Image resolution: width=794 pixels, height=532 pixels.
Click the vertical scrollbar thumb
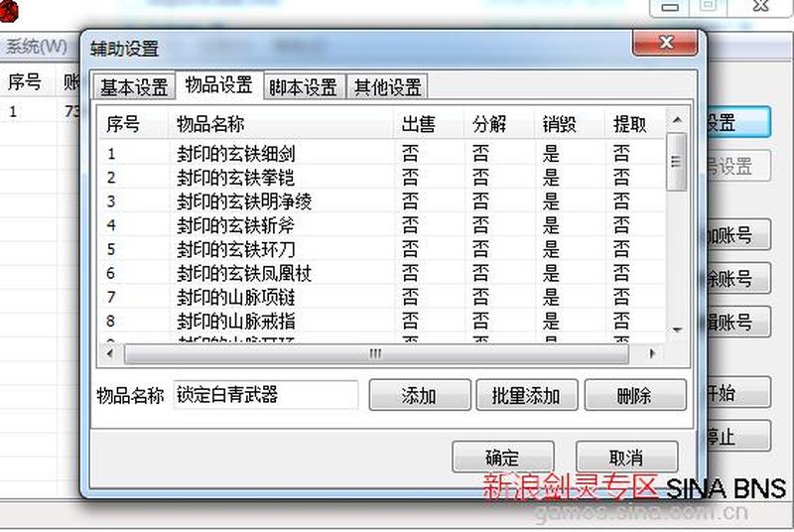point(677,162)
